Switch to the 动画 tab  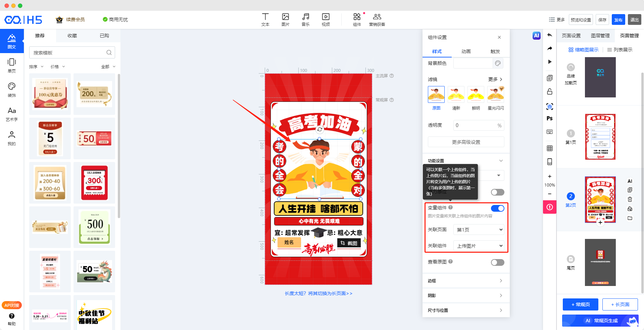point(466,51)
